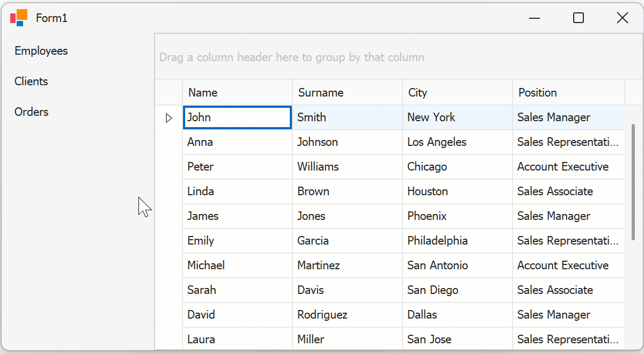Sort by the Name column header

point(237,93)
